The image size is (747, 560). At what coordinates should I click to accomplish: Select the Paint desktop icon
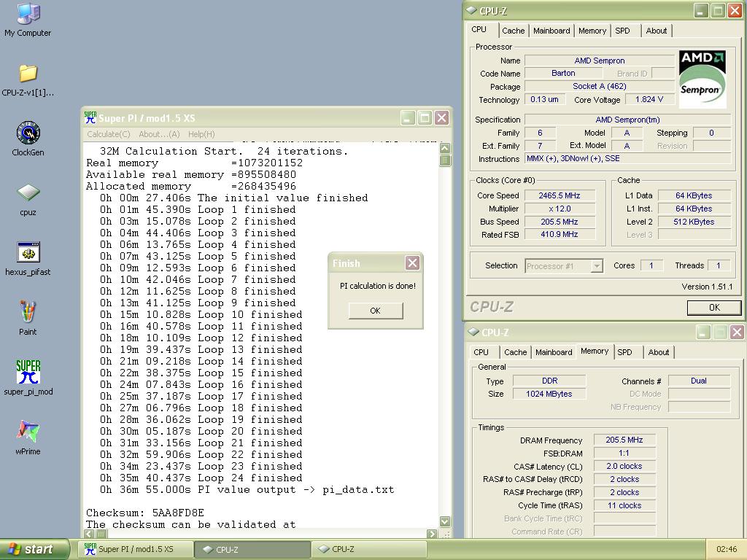[x=28, y=318]
